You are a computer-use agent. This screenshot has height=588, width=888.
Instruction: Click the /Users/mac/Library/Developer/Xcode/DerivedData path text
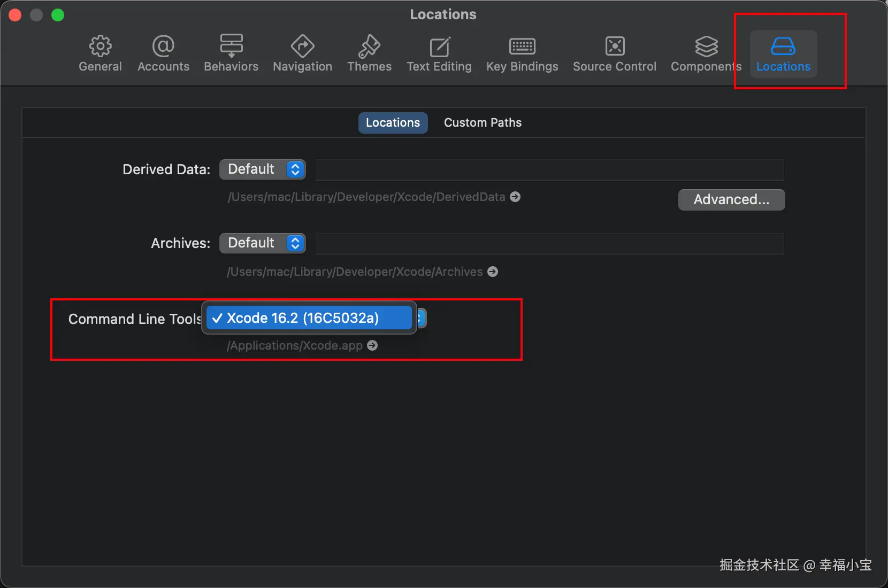366,197
